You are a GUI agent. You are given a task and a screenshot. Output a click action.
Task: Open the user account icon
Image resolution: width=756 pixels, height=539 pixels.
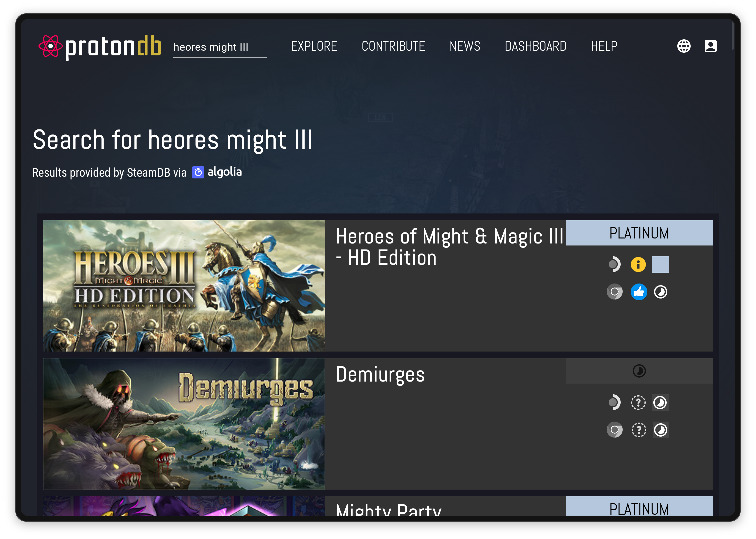710,46
